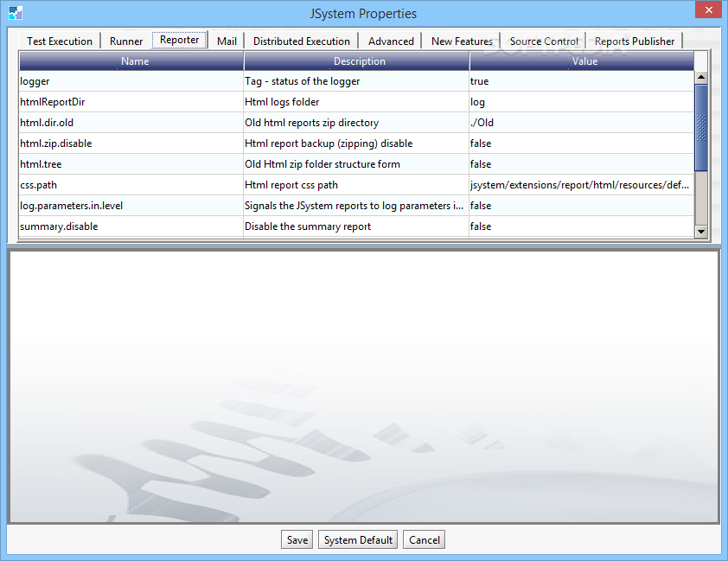The height and width of the screenshot is (561, 728).
Task: Select the summary.disable property name
Action: tap(131, 226)
